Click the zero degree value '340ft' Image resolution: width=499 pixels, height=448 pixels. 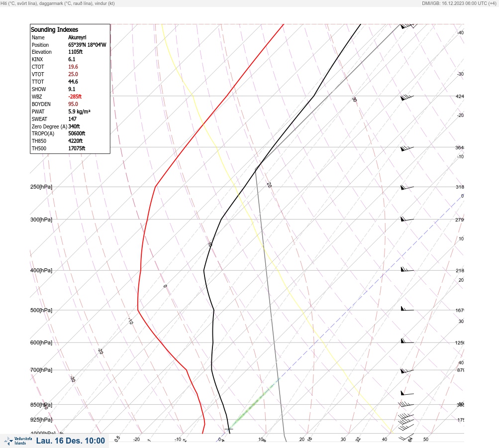coord(74,126)
